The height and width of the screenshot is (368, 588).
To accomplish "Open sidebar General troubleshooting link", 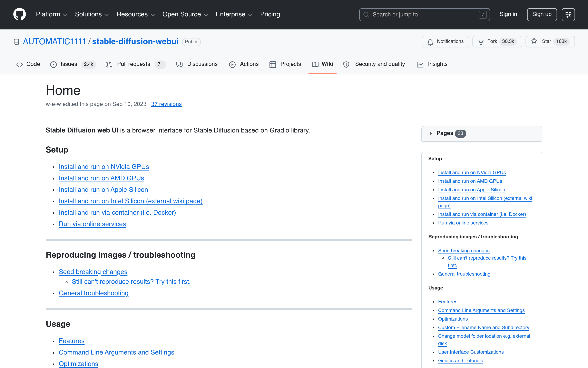I will point(464,274).
